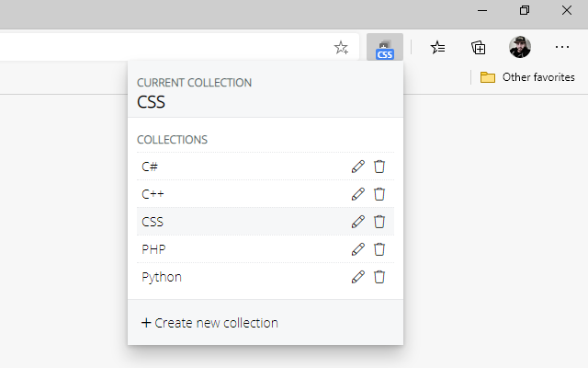Edit the PHP collection
The image size is (588, 368).
pos(358,249)
